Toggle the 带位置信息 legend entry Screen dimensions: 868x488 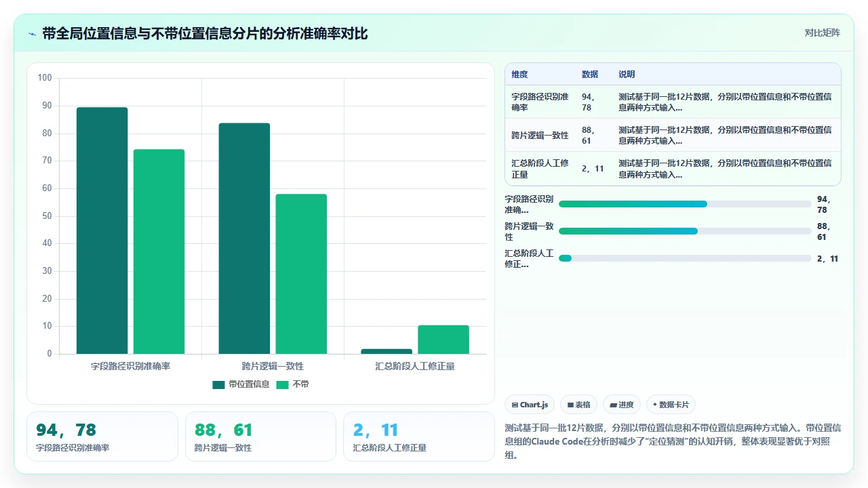coord(241,384)
